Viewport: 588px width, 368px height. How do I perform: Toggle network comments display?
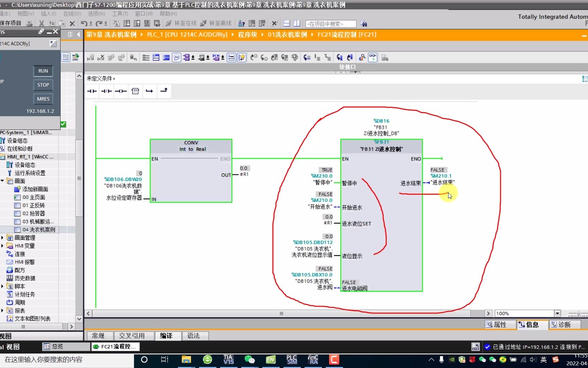[231, 58]
